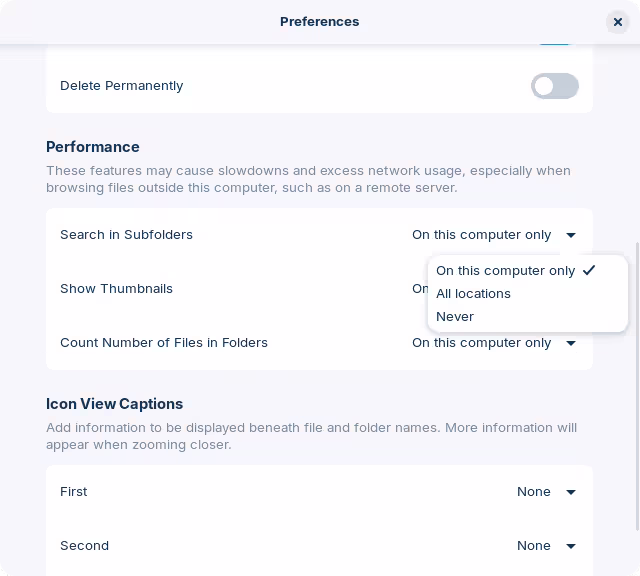This screenshot has height=576, width=640.
Task: Click the vertical scrollbar on the right
Action: coord(637,386)
